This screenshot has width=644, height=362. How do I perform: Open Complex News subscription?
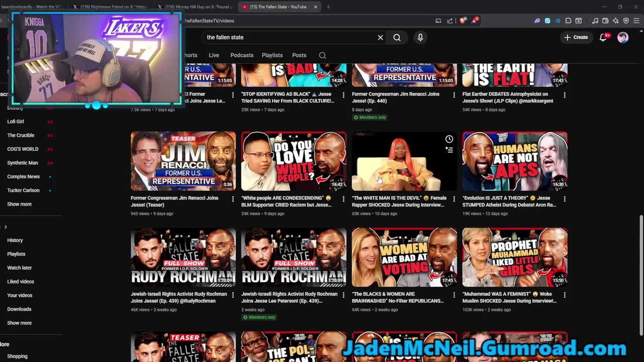click(x=23, y=176)
